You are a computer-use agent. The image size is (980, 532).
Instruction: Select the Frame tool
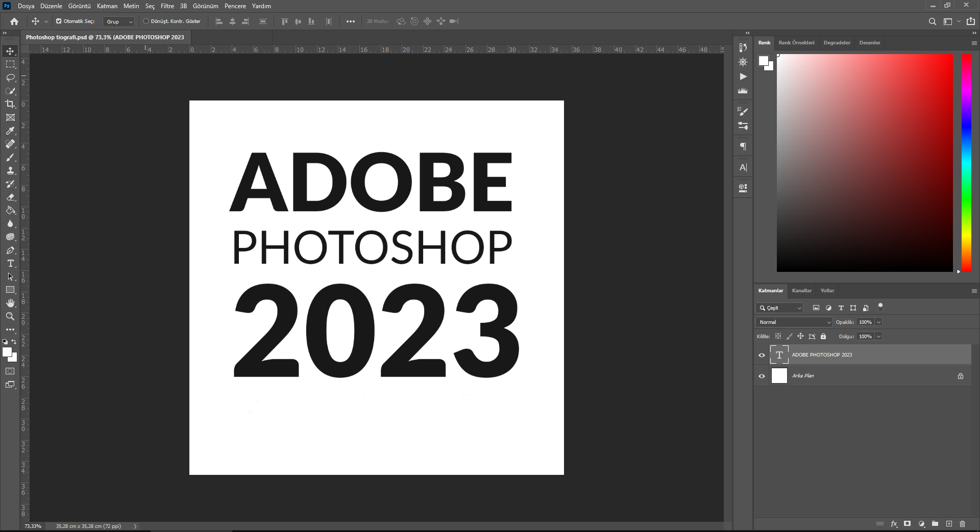(10, 117)
